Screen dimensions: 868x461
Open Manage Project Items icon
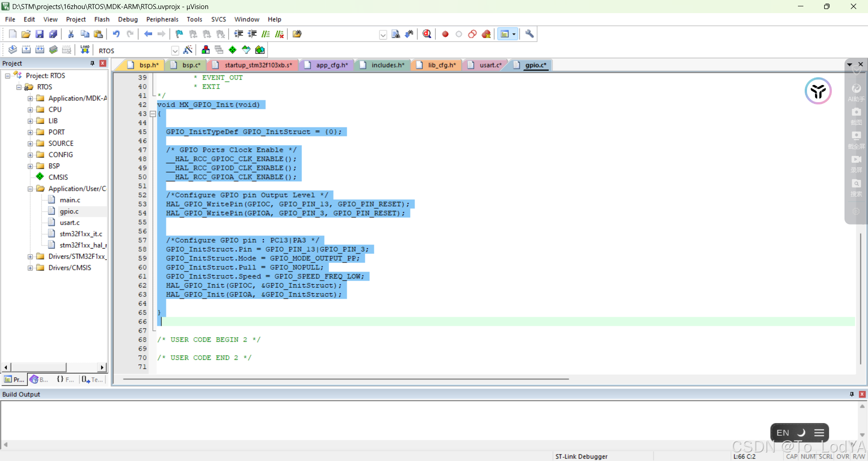click(x=206, y=50)
